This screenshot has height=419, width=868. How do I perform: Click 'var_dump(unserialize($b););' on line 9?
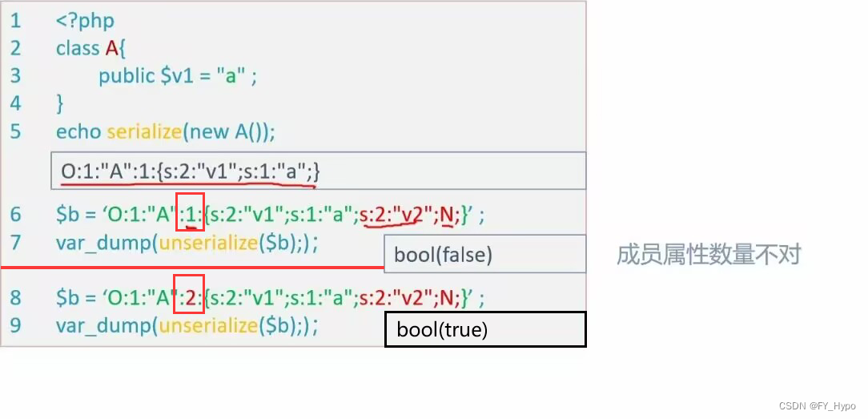tap(187, 325)
